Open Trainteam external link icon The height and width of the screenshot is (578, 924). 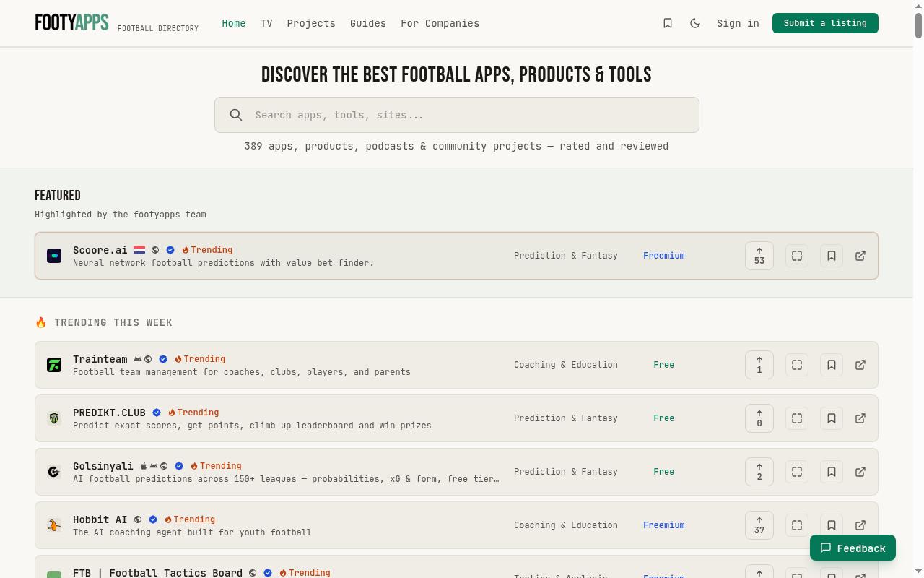[x=860, y=365]
